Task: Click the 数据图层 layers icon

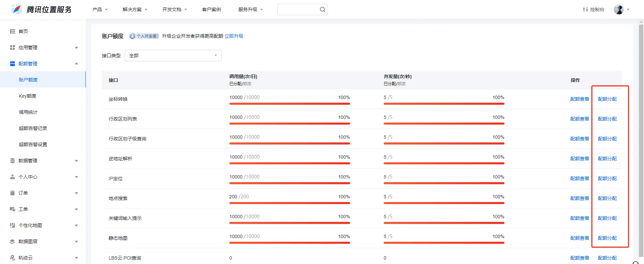Action: click(12, 241)
